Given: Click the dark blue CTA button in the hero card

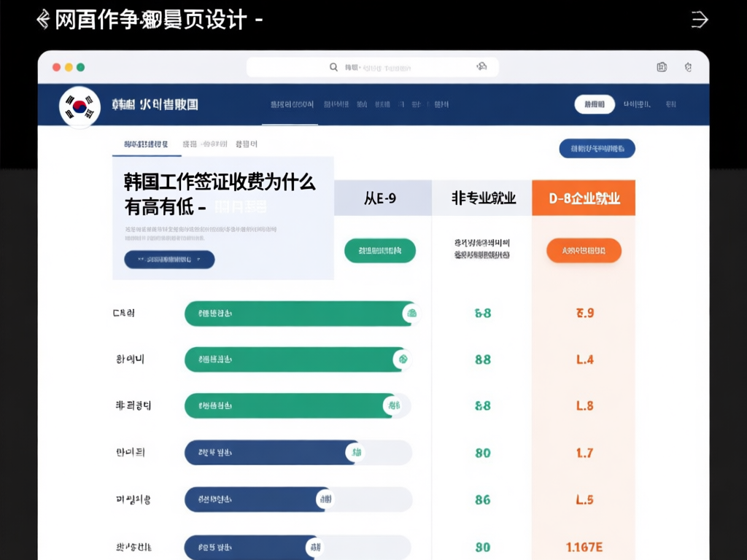Looking at the screenshot, I should 169,260.
